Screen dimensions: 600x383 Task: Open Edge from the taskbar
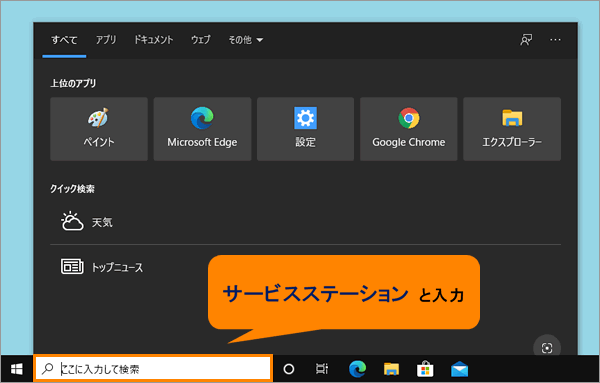click(x=357, y=369)
